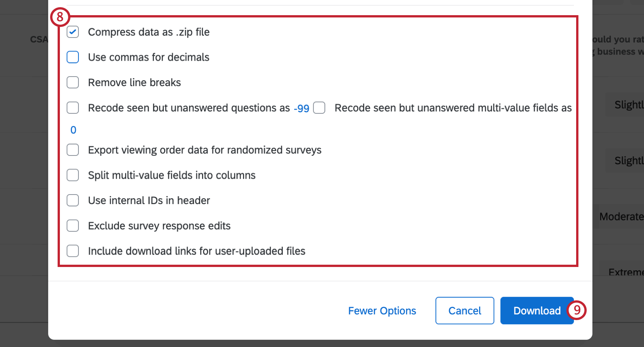Screen dimensions: 644x347
Task: Collapse options via Fewer Options link
Action: [x=382, y=311]
